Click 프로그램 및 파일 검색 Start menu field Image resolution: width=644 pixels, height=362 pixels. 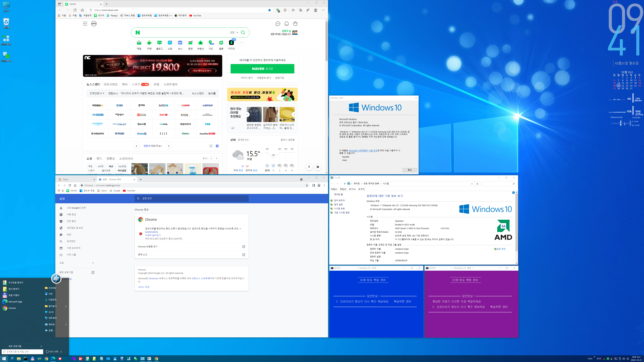(22, 351)
